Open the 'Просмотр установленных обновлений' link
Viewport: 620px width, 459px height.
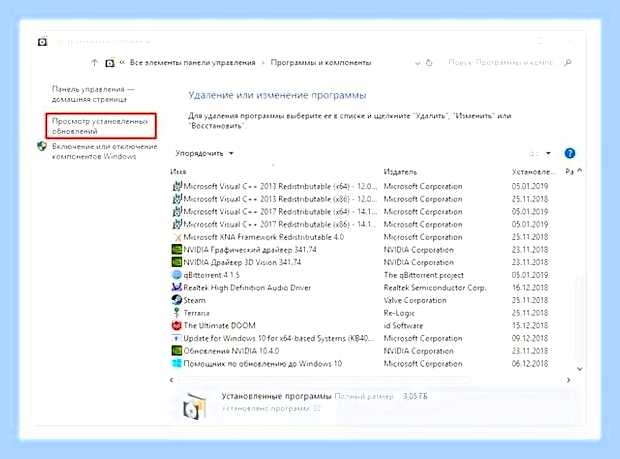tap(100, 126)
